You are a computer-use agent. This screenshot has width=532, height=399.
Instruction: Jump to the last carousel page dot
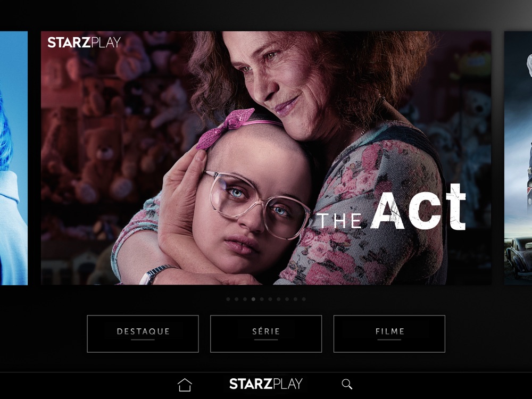[x=304, y=299]
